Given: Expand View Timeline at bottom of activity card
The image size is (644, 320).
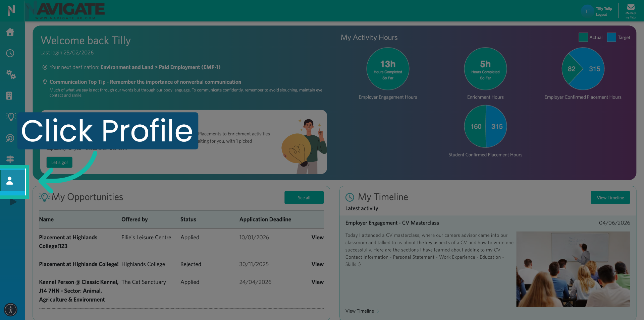Looking at the screenshot, I should [x=360, y=311].
